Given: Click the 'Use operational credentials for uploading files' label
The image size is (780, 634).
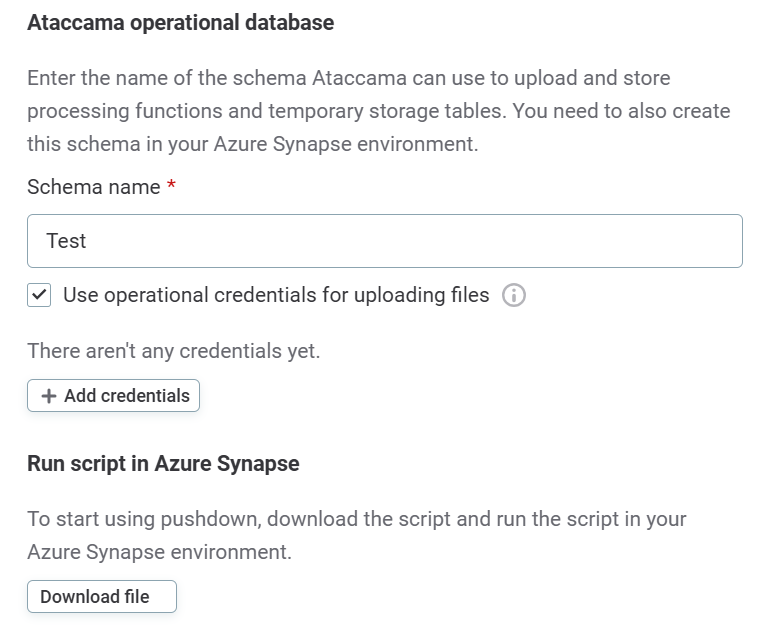Looking at the screenshot, I should pyautogui.click(x=276, y=295).
